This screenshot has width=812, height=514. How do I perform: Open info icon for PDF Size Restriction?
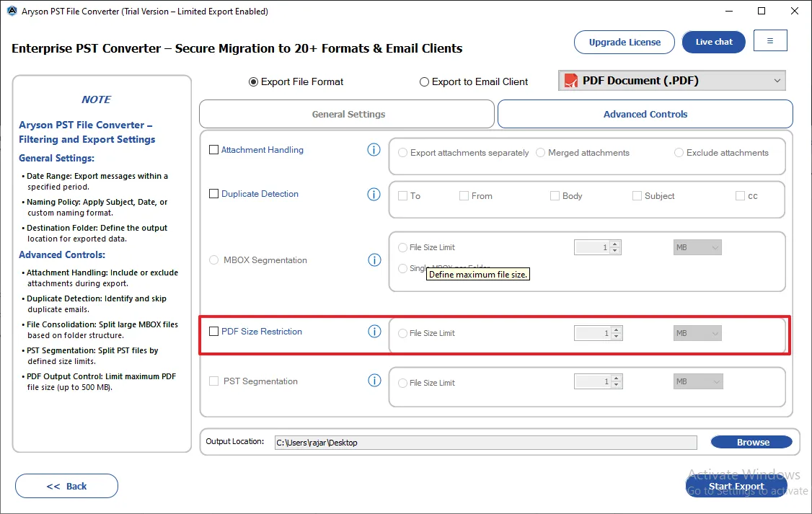coord(374,332)
